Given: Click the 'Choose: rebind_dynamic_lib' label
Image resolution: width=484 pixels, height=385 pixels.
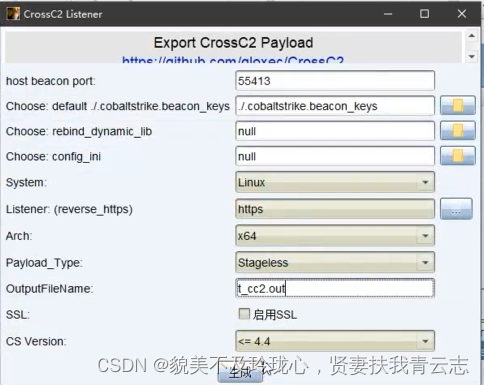Looking at the screenshot, I should click(x=79, y=131).
